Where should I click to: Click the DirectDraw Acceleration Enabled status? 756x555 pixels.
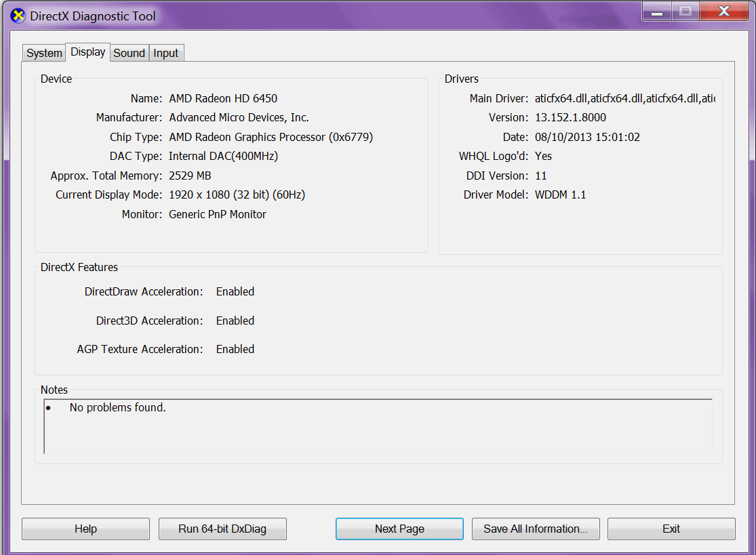pyautogui.click(x=235, y=291)
